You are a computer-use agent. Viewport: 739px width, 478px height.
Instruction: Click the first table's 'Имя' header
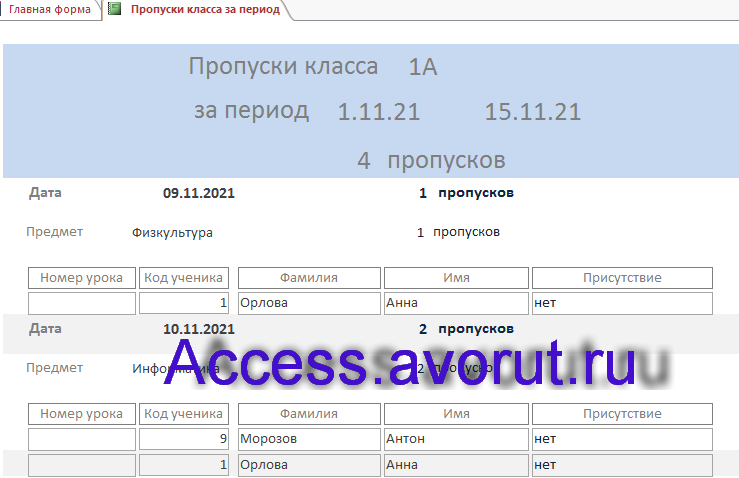[x=456, y=278]
